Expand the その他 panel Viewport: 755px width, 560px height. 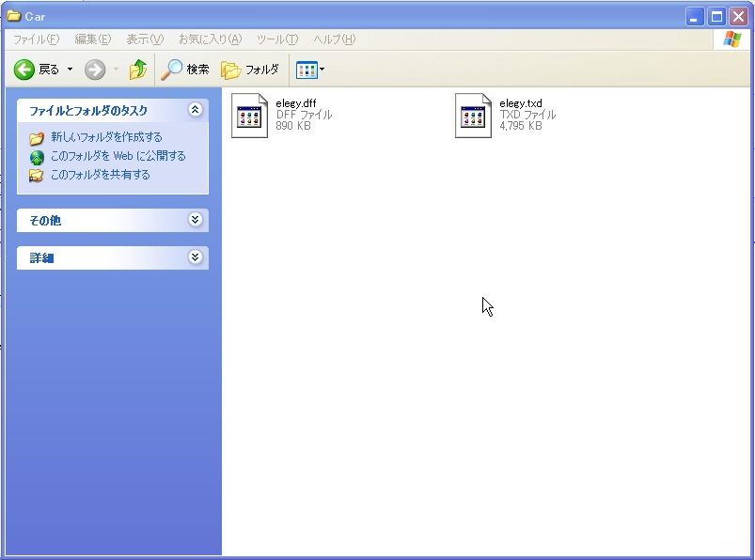195,220
